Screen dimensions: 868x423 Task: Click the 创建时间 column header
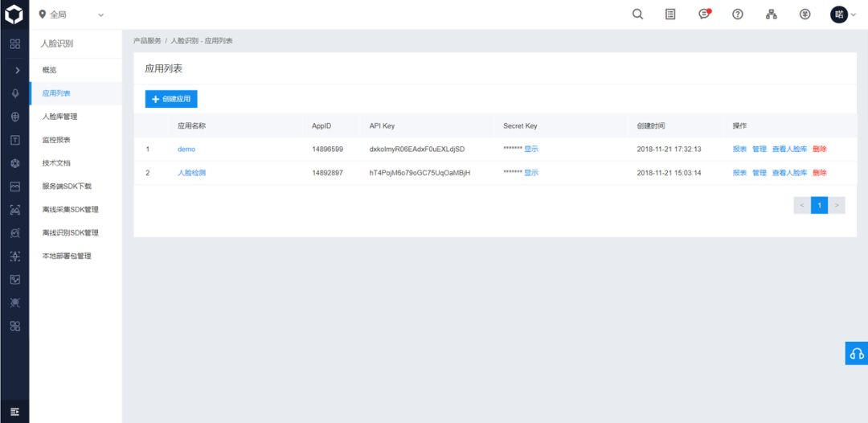651,126
